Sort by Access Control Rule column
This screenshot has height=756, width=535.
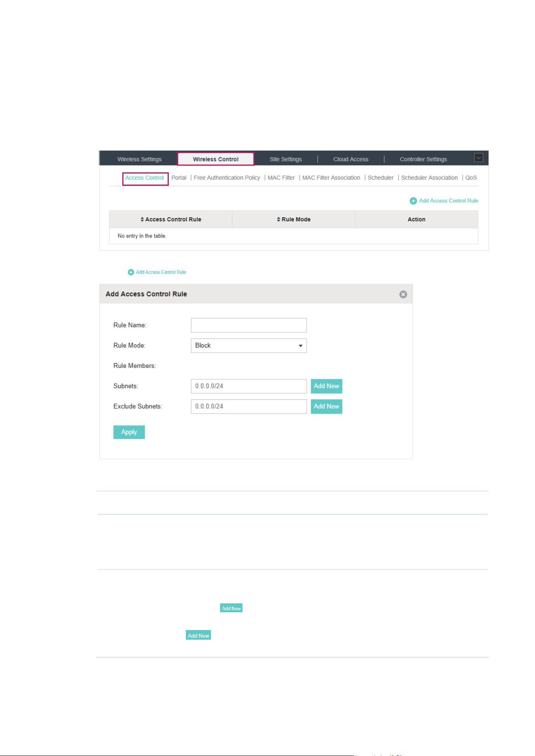[171, 219]
